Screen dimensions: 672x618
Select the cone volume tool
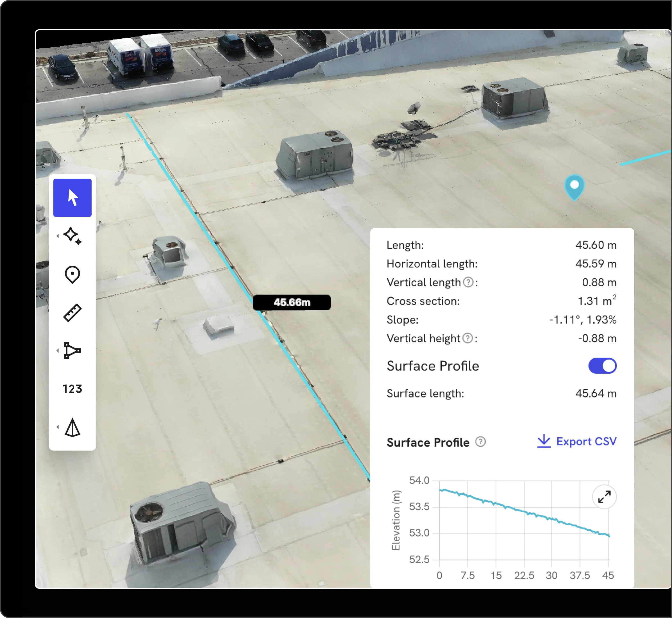point(72,427)
